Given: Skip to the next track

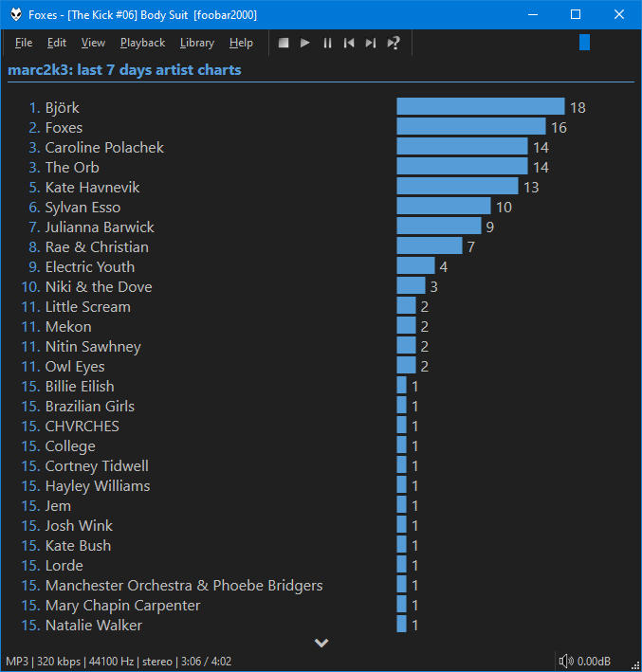Looking at the screenshot, I should click(x=371, y=43).
